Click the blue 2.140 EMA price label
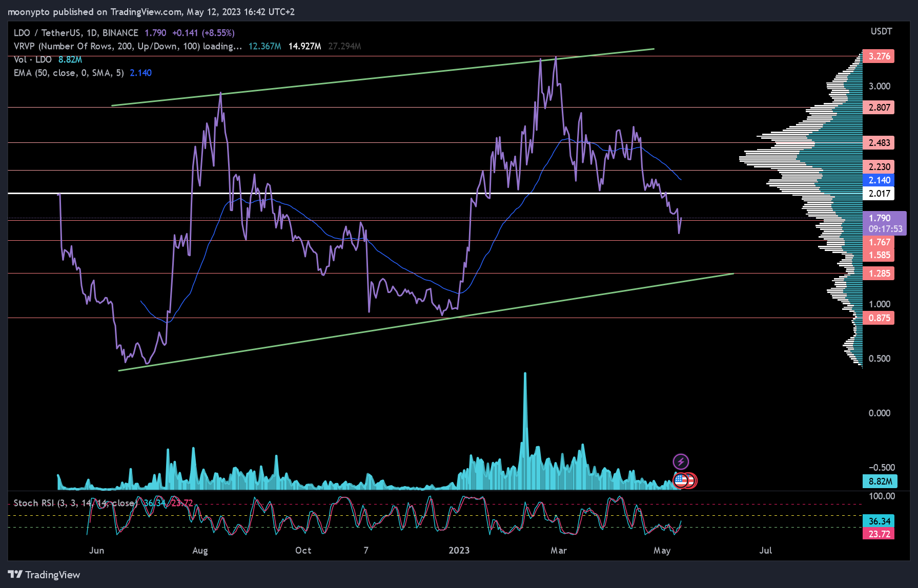Viewport: 918px width, 588px height. point(879,180)
